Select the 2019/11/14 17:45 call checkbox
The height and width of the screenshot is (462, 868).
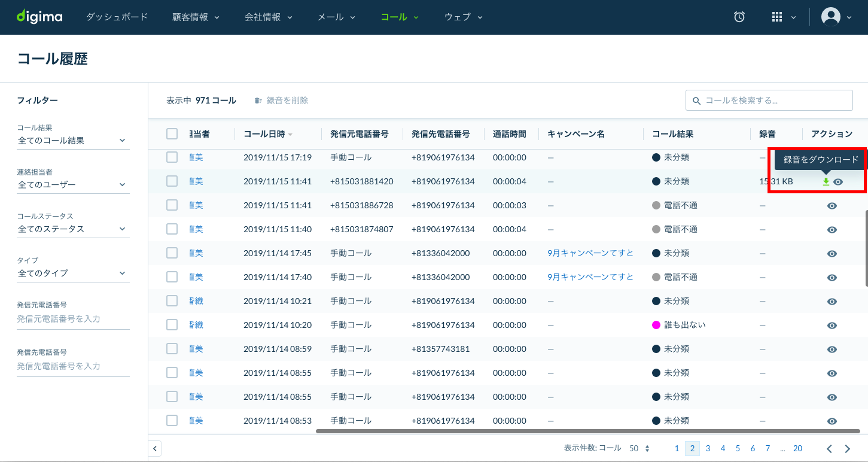coord(172,253)
